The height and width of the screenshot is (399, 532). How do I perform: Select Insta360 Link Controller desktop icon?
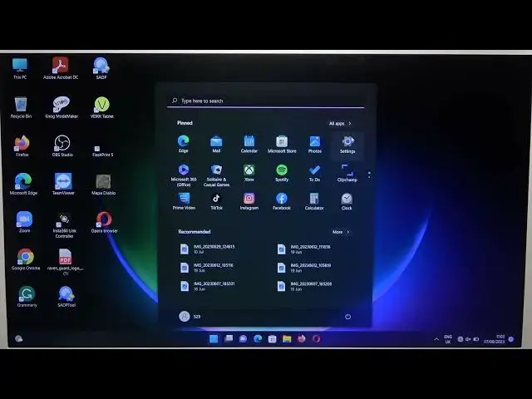(x=64, y=225)
